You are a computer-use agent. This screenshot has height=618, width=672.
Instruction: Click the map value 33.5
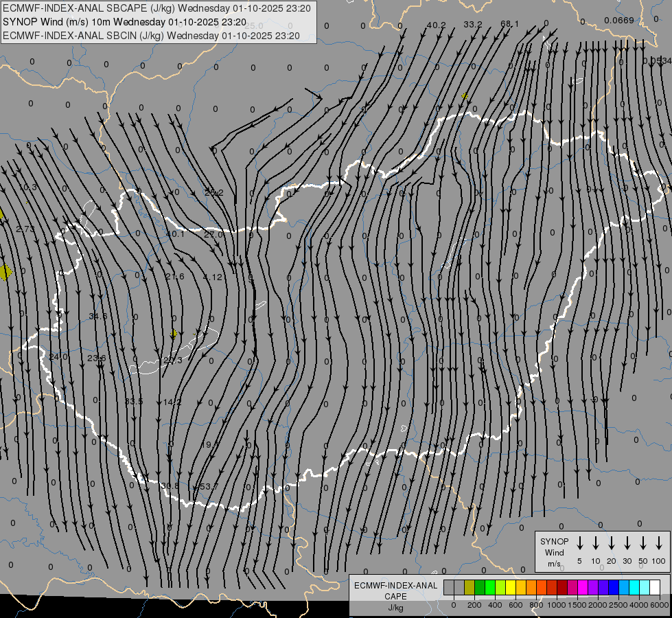[134, 402]
